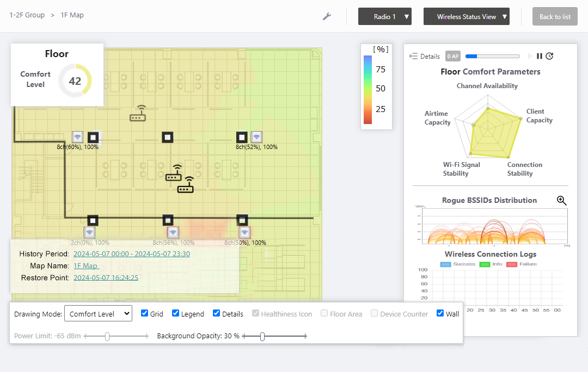The image size is (588, 372).
Task: Click the Back to list button
Action: [x=555, y=16]
